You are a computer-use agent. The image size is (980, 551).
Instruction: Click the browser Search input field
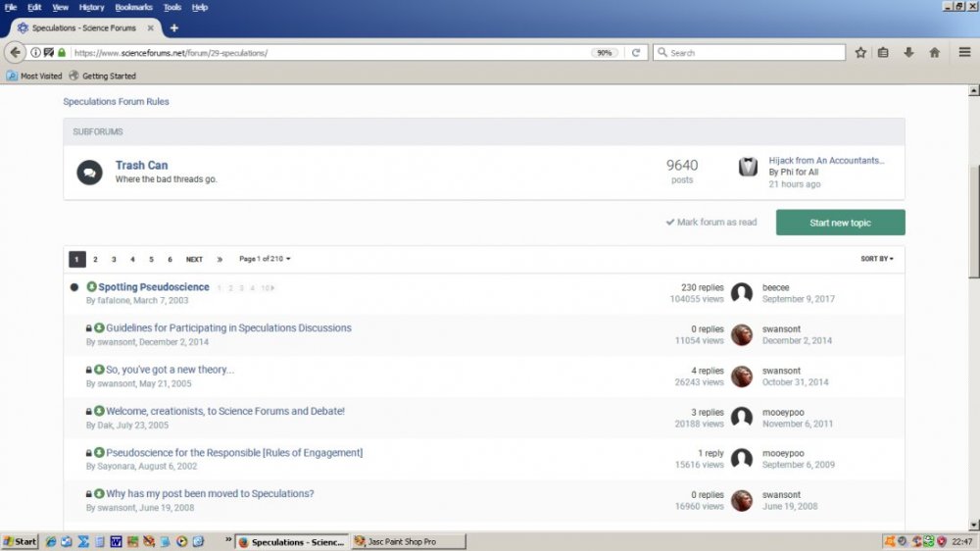pos(755,52)
